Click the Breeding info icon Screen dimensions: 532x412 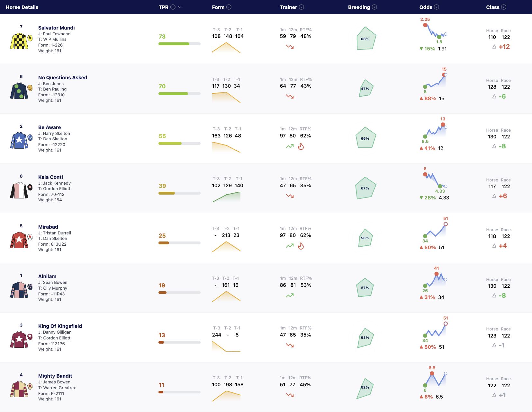click(374, 7)
